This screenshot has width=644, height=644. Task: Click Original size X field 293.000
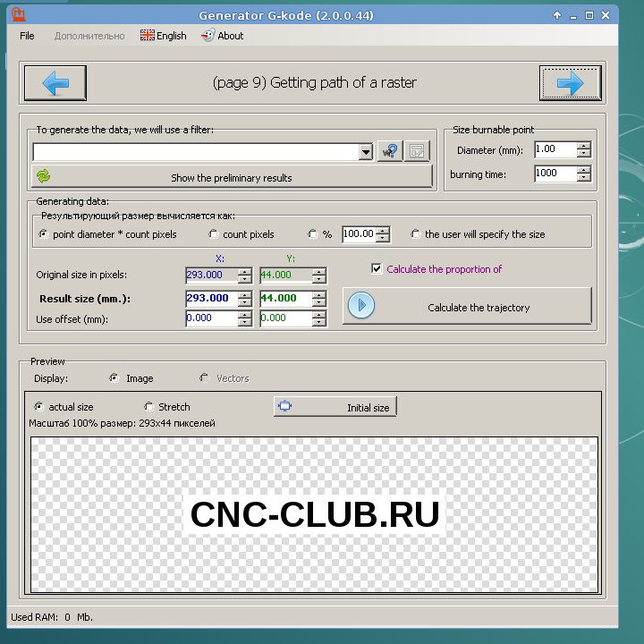pos(211,275)
